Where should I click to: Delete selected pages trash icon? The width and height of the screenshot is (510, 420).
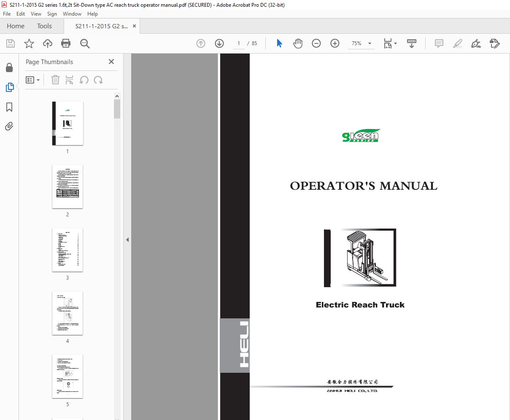55,80
